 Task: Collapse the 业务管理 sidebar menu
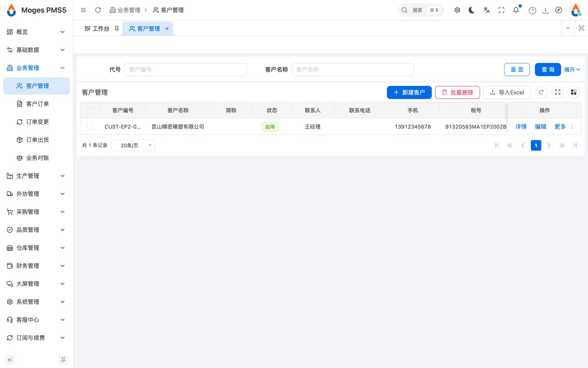[36, 68]
